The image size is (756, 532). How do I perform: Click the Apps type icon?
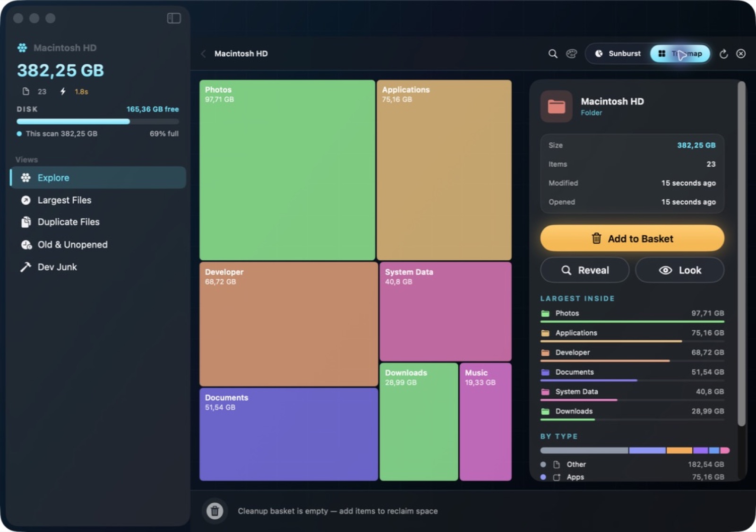(x=557, y=477)
